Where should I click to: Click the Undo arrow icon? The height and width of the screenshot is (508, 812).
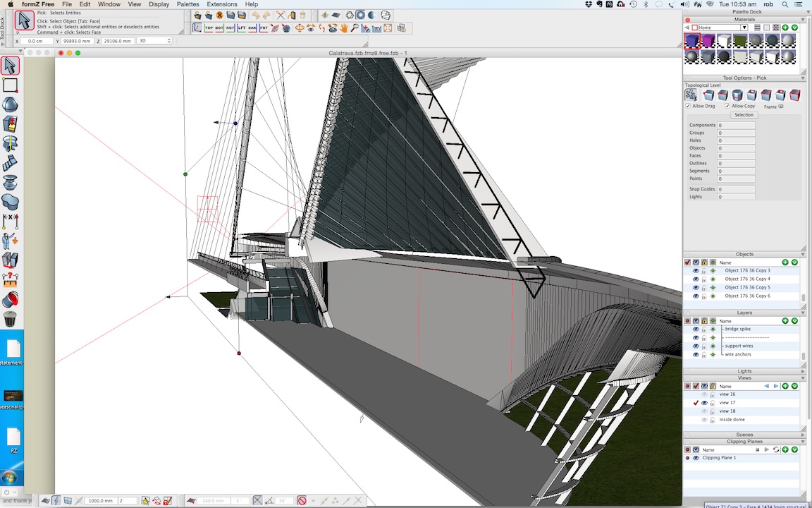[255, 15]
